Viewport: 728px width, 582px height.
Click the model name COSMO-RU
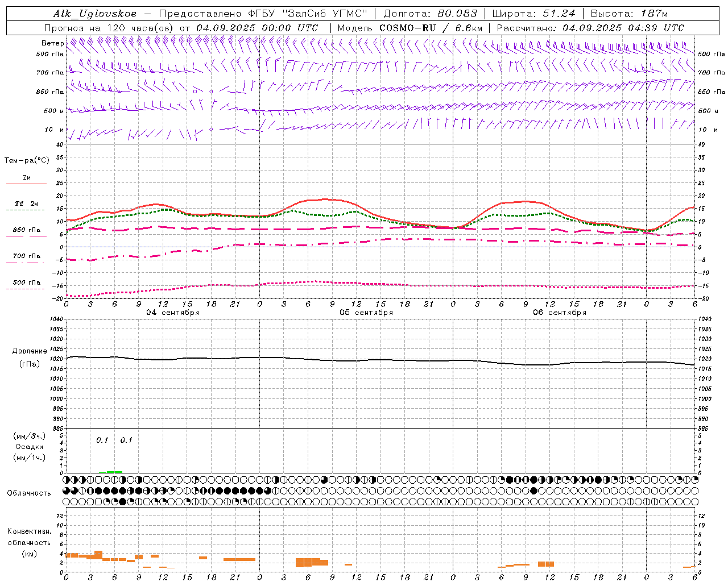(x=408, y=28)
